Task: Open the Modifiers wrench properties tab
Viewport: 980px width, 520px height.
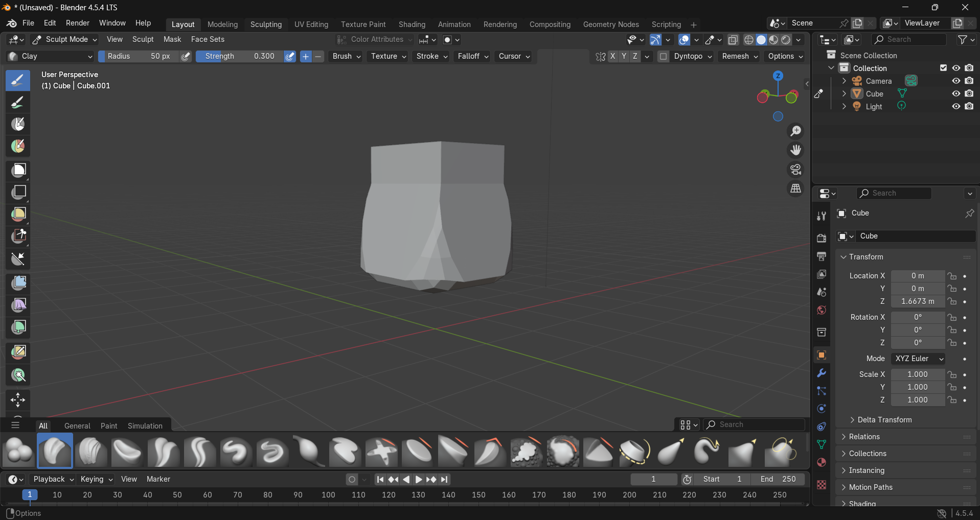Action: [822, 373]
